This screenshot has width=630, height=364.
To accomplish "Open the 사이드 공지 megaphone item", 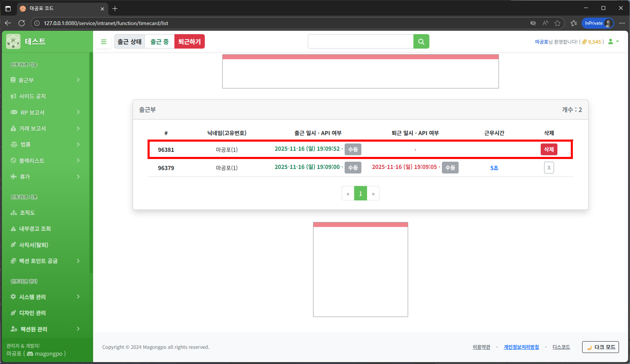I will [x=33, y=96].
